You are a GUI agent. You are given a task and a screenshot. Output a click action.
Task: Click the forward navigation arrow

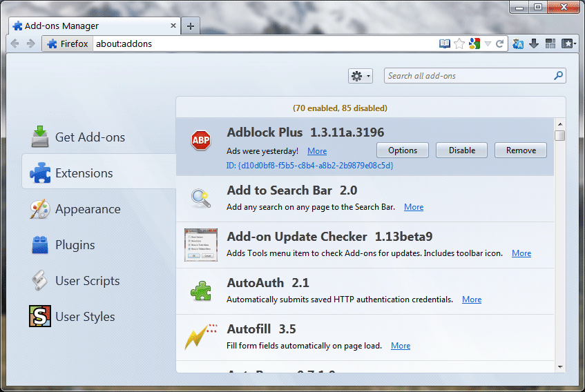tap(30, 43)
